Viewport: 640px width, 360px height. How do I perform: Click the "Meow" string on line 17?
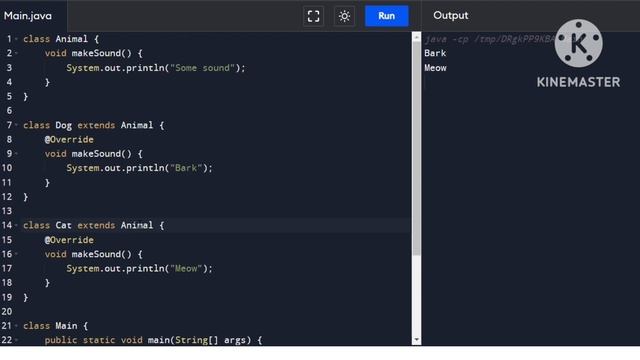tap(186, 269)
